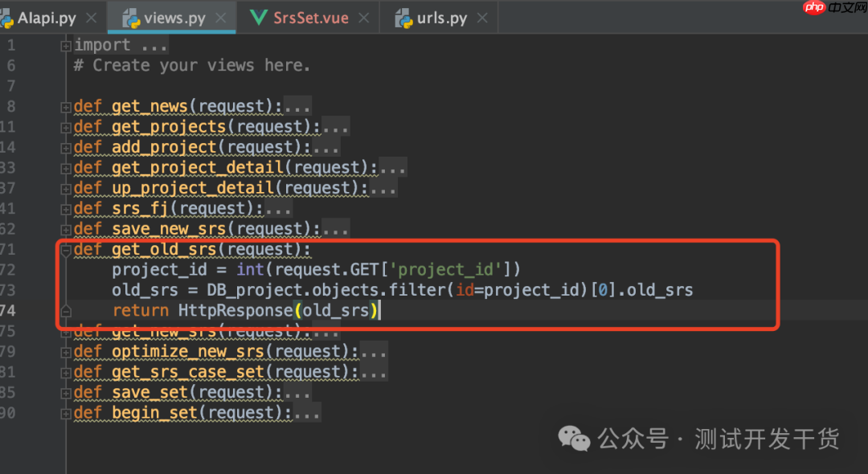The height and width of the screenshot is (474, 868).
Task: Expand the begin_set function fold
Action: tap(66, 415)
